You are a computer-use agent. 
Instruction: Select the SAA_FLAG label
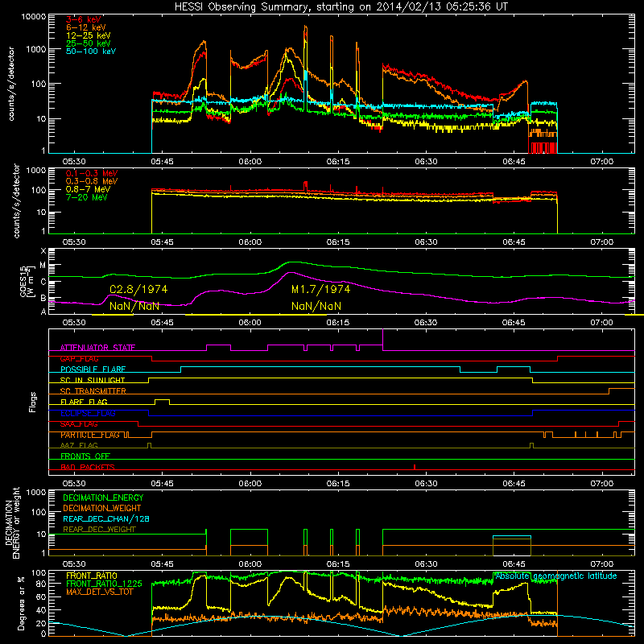(x=79, y=424)
